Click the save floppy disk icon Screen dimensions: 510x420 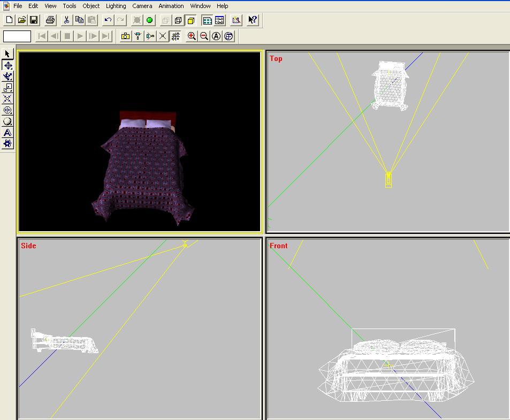point(34,20)
